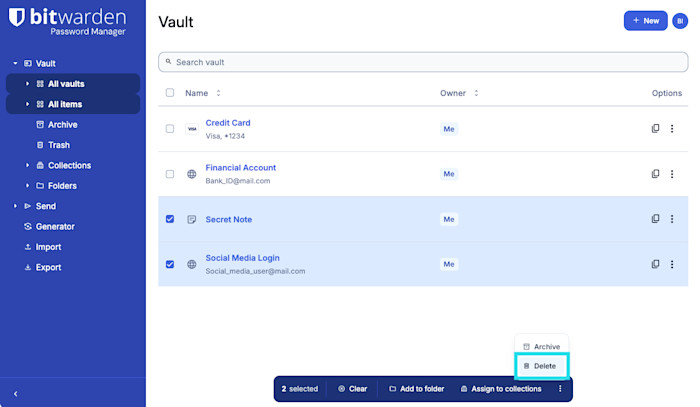This screenshot has height=407, width=700.
Task: Click the Bitwarden shield logo
Action: point(17,17)
